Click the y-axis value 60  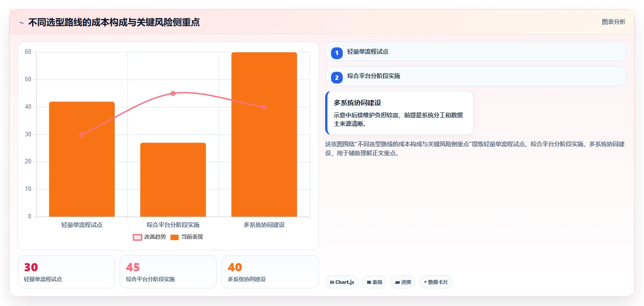[x=28, y=52]
